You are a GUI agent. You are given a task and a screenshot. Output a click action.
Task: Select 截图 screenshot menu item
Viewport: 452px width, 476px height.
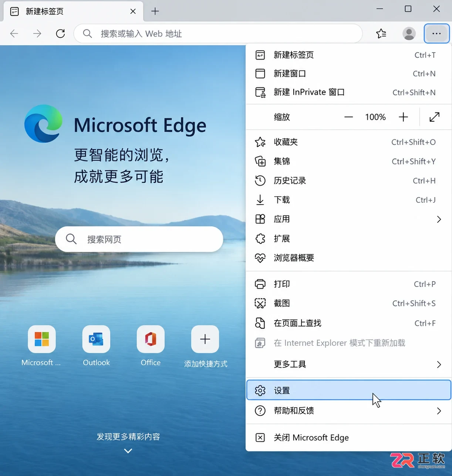click(348, 303)
